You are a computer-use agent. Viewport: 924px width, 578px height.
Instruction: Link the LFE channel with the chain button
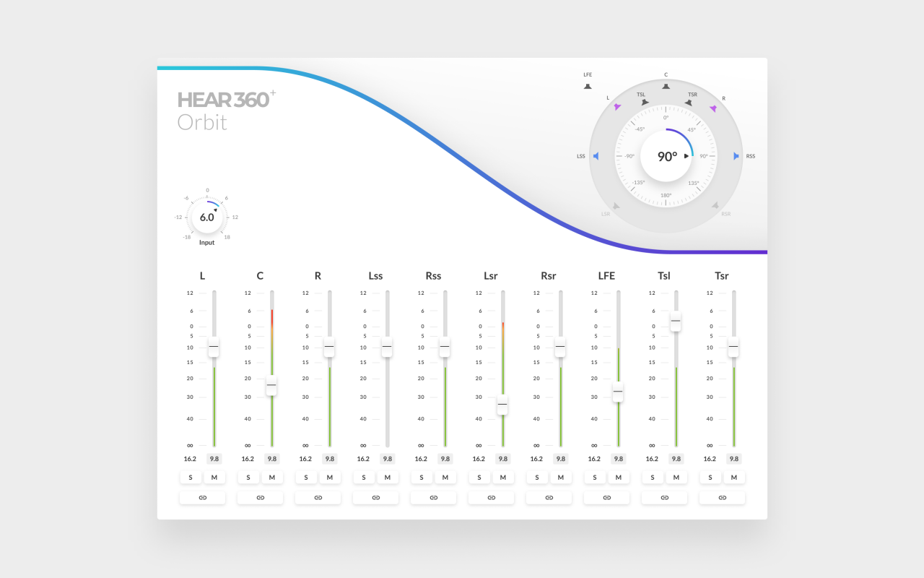(x=606, y=498)
